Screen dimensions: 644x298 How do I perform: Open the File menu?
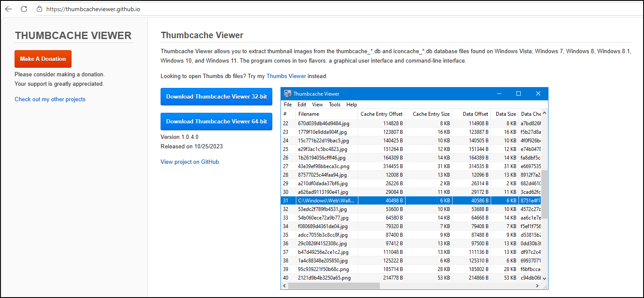coord(288,105)
